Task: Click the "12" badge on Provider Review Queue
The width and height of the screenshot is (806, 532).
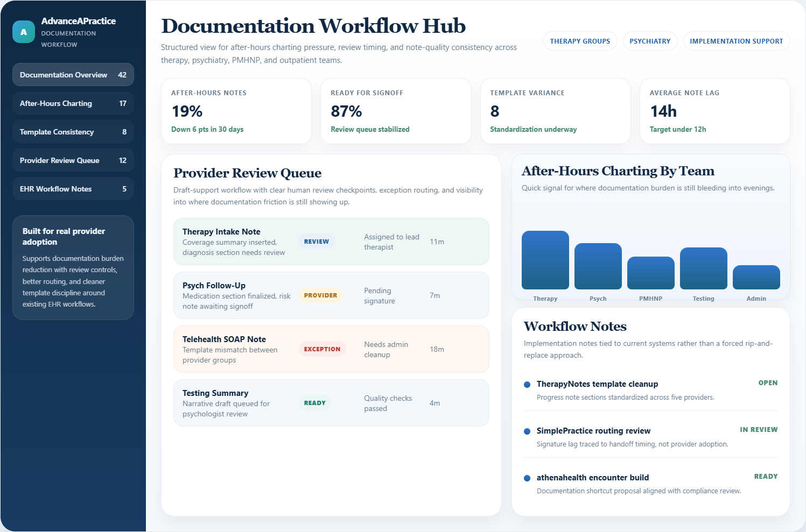Action: 123,160
